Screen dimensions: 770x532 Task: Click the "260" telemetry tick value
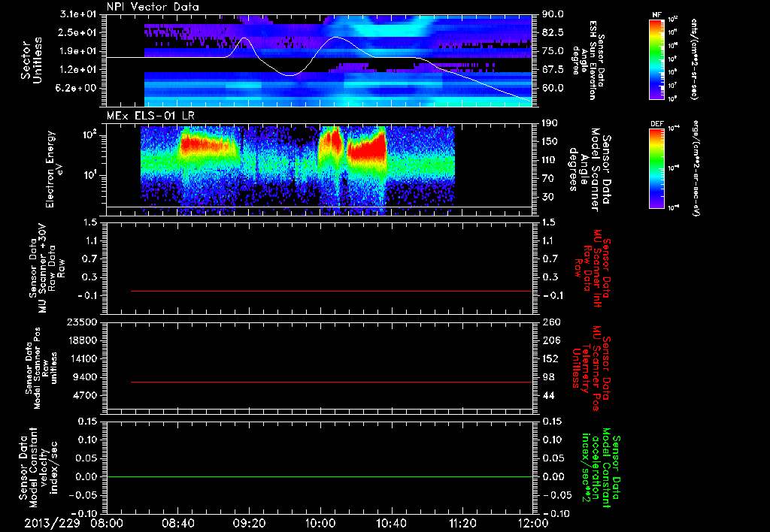(x=550, y=322)
